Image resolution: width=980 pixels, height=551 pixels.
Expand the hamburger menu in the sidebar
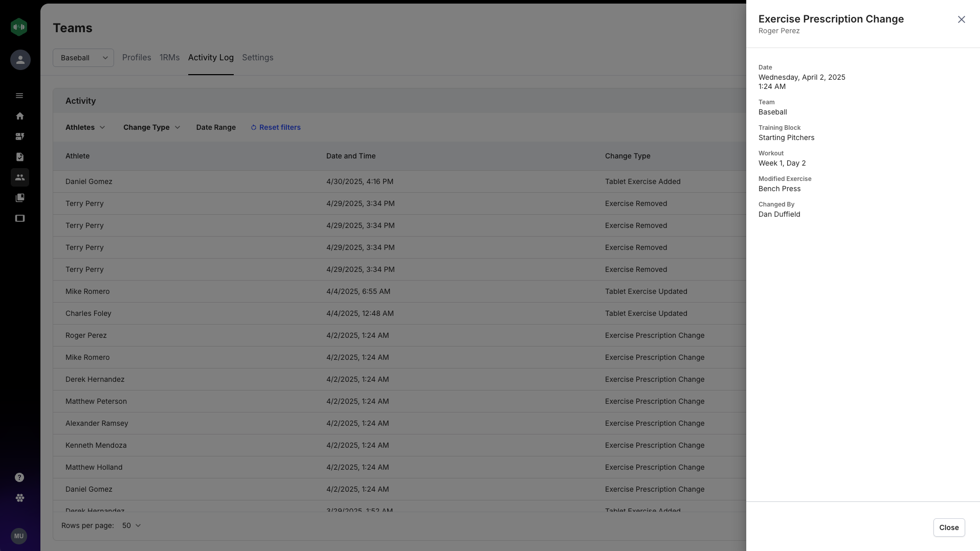click(19, 96)
